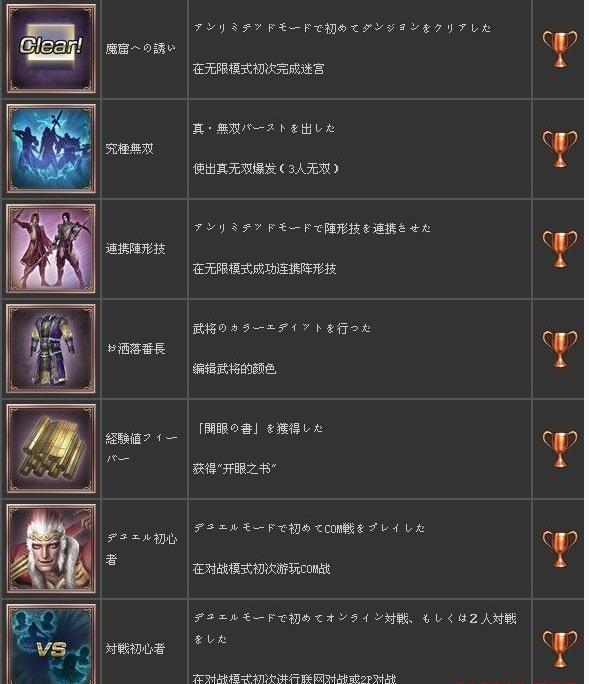Click bronze trophy cup in 魔窟への誘い row
Screen dimensions: 589x684
[560, 49]
